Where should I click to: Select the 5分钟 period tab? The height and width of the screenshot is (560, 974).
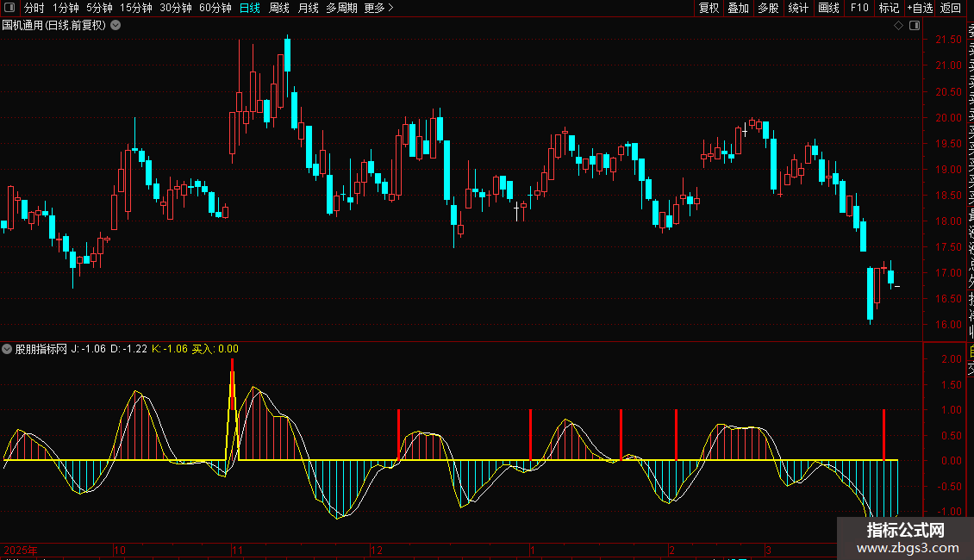pos(99,8)
